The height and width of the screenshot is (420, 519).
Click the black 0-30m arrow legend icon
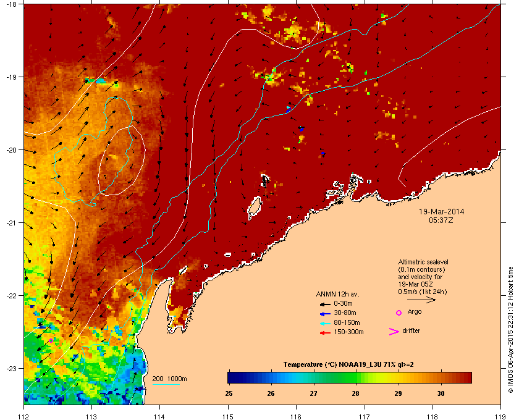[x=325, y=304]
